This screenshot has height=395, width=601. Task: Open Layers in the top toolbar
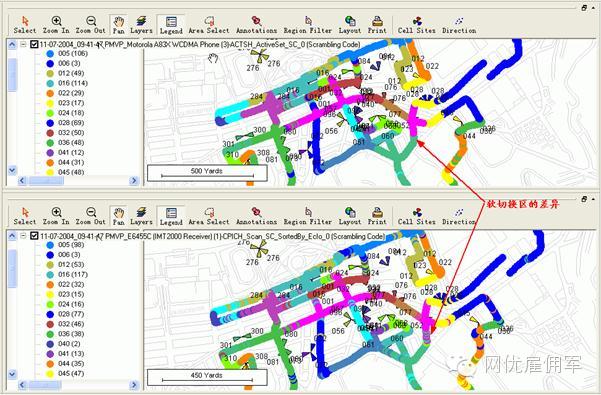click(x=141, y=25)
